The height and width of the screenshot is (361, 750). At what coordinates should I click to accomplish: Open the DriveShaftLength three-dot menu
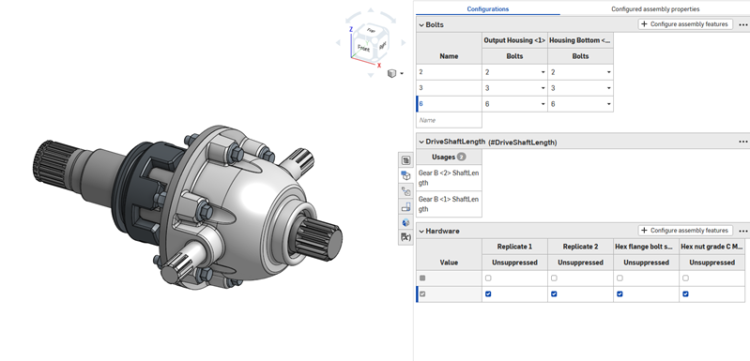(x=742, y=142)
